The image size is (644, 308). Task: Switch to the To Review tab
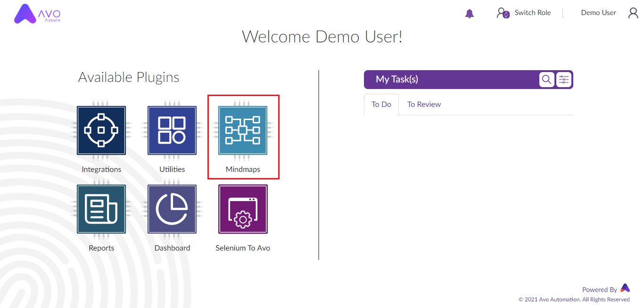coord(424,105)
